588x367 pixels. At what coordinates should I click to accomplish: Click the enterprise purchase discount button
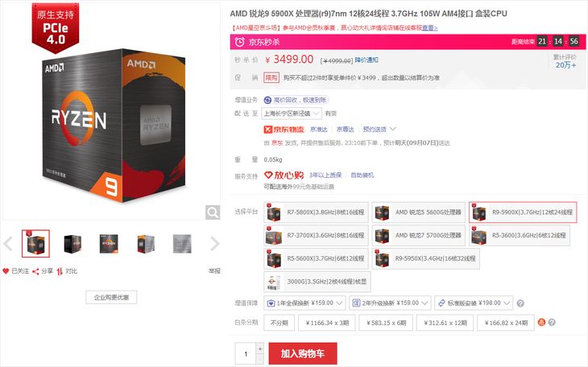click(x=111, y=297)
